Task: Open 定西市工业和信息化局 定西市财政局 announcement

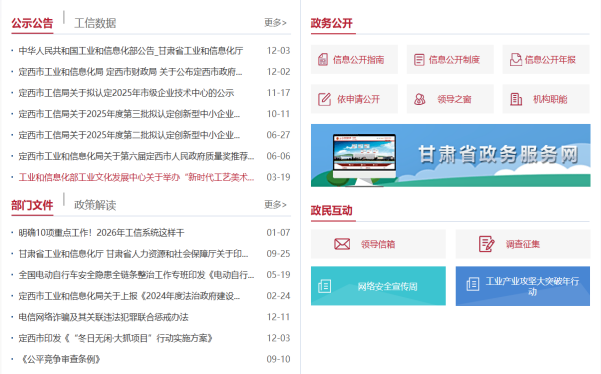Action: (130, 72)
